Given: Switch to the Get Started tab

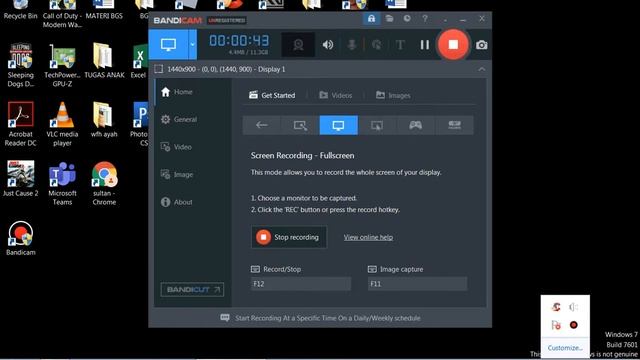Looking at the screenshot, I should [272, 95].
